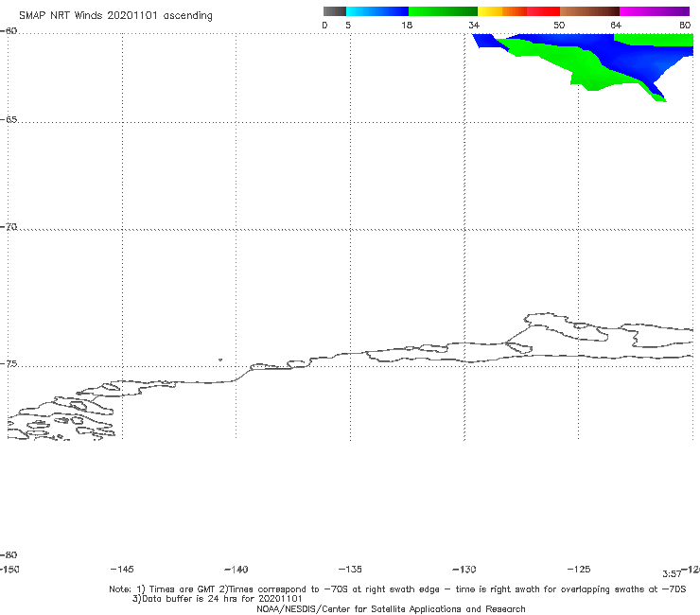Select the magenta 64–80 color bar segment

pyautogui.click(x=655, y=11)
